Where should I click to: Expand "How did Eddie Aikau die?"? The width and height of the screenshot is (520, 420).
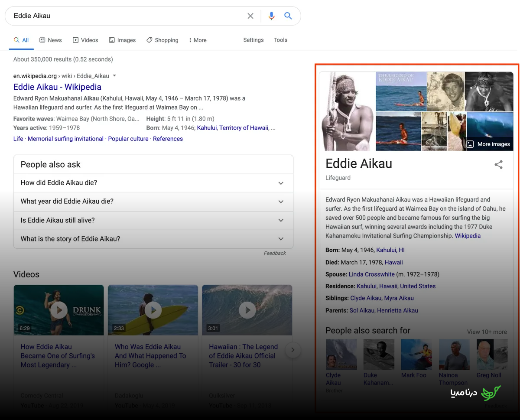pyautogui.click(x=153, y=183)
